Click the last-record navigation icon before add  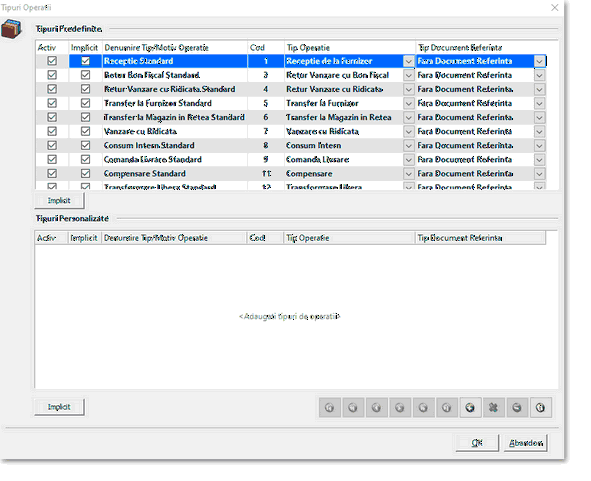(x=447, y=407)
